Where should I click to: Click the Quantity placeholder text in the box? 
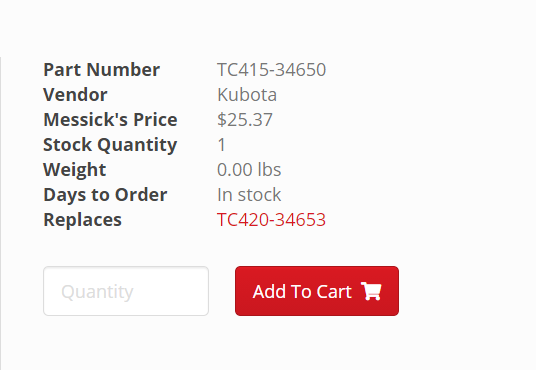[97, 292]
